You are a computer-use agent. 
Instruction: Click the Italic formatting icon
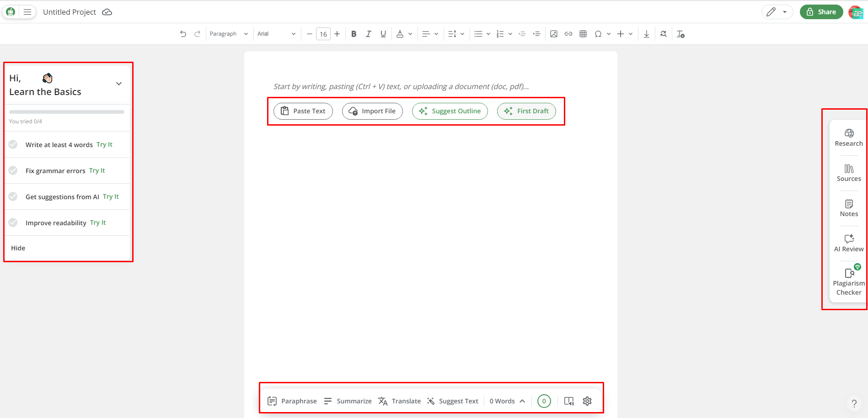pos(368,34)
